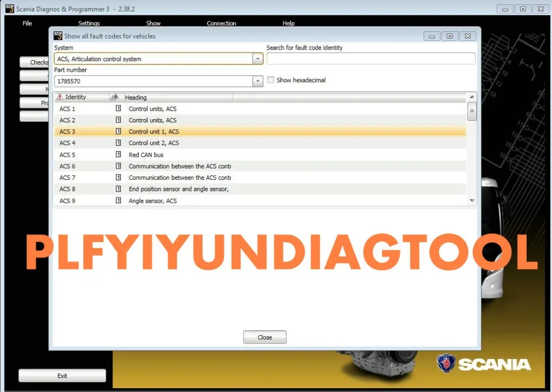Click the document icon in ACS 3 row
Viewport: 552px width, 392px height.
click(118, 131)
